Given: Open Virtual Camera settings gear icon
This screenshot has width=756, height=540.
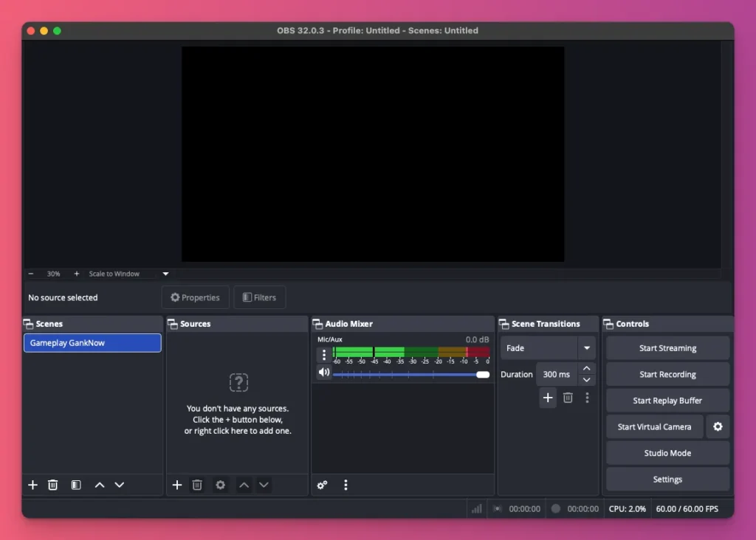Looking at the screenshot, I should pyautogui.click(x=718, y=426).
